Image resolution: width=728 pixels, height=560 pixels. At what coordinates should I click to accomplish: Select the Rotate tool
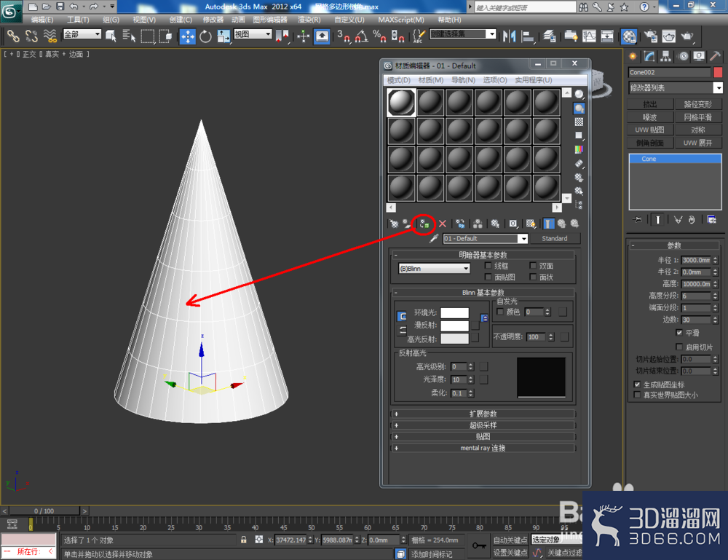click(x=205, y=36)
